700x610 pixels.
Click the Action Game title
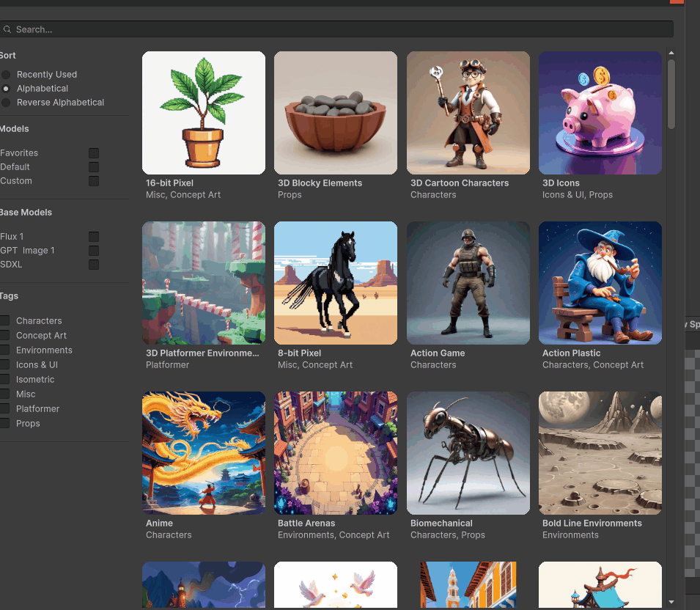[x=438, y=353]
